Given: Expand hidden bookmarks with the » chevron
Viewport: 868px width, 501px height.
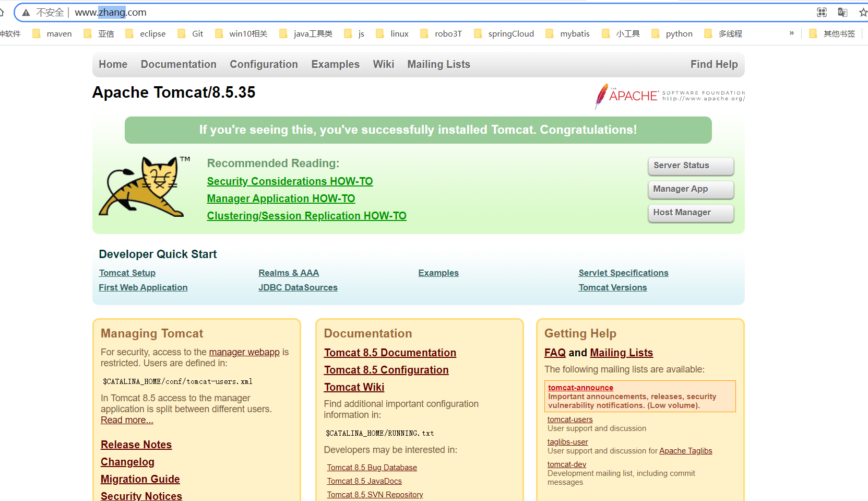Looking at the screenshot, I should pos(792,33).
